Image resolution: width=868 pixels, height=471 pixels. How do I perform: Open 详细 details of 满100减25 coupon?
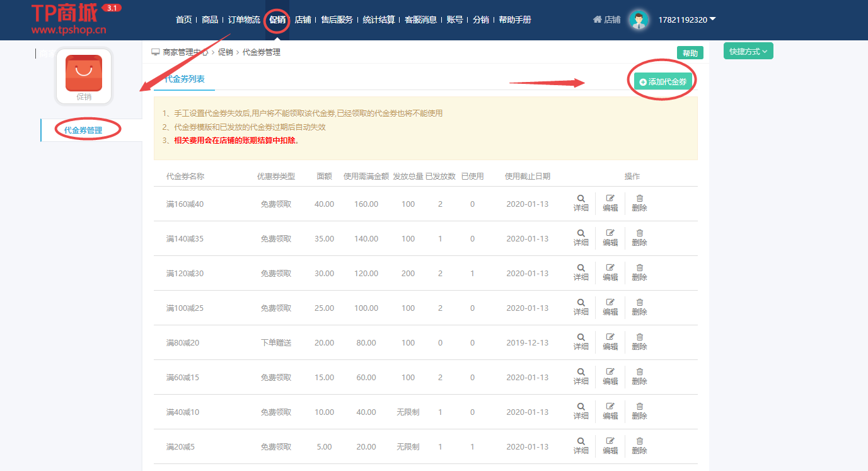580,307
